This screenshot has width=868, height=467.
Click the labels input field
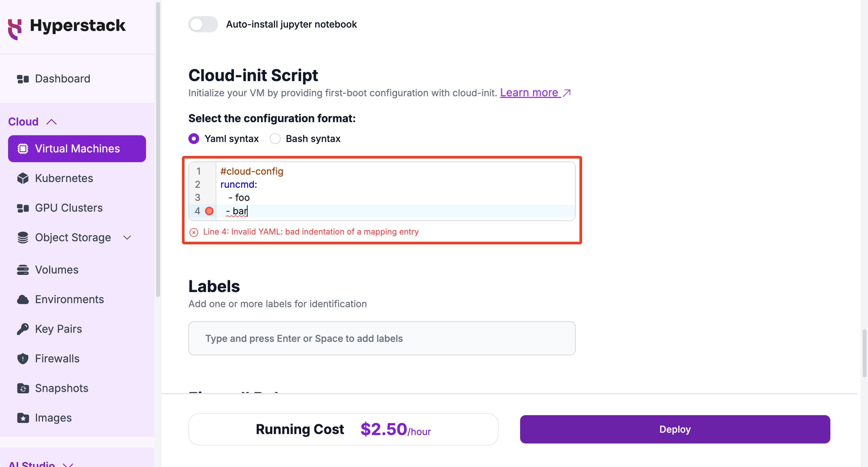coord(381,338)
